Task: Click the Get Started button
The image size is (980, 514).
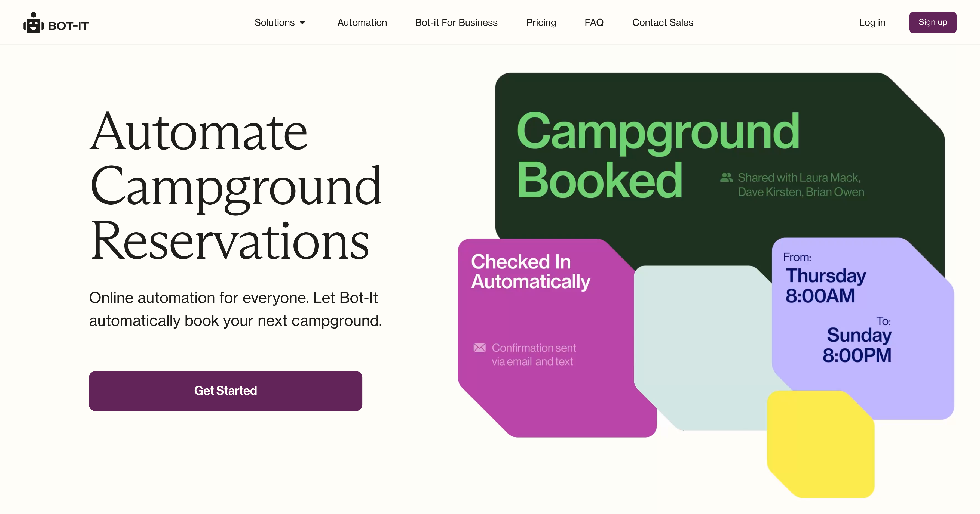Action: tap(225, 391)
